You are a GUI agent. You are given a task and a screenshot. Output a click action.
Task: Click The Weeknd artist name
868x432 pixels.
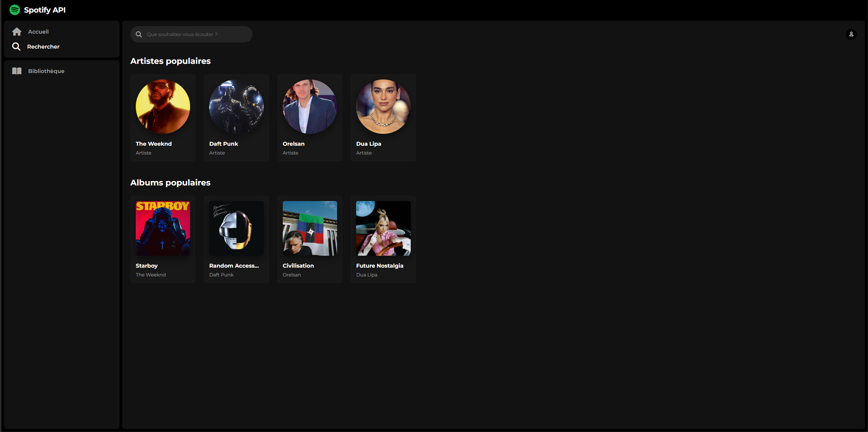[x=154, y=144]
